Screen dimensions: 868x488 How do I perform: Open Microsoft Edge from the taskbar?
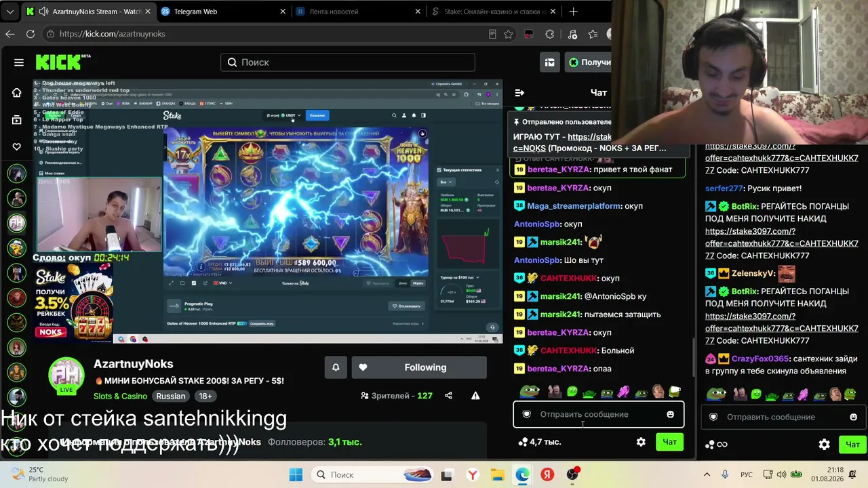[522, 475]
